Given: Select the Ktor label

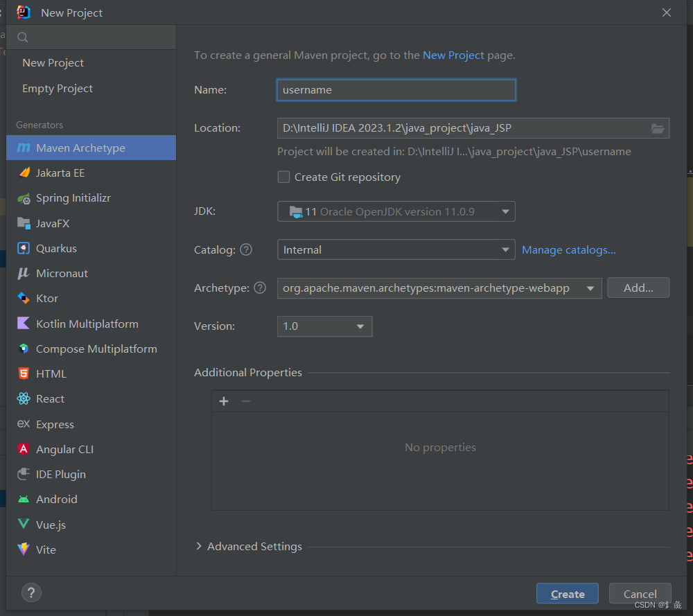Looking at the screenshot, I should point(47,298).
